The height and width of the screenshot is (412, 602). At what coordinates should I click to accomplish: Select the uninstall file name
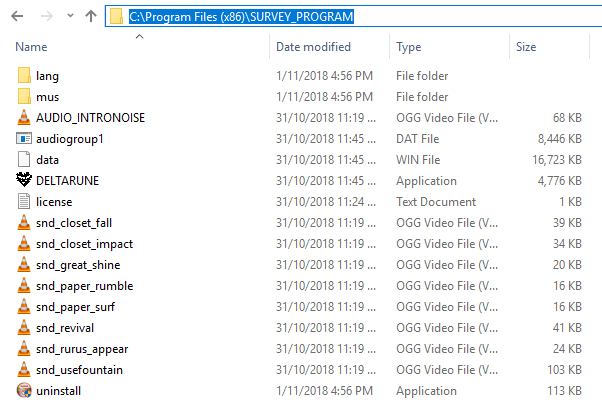point(58,391)
